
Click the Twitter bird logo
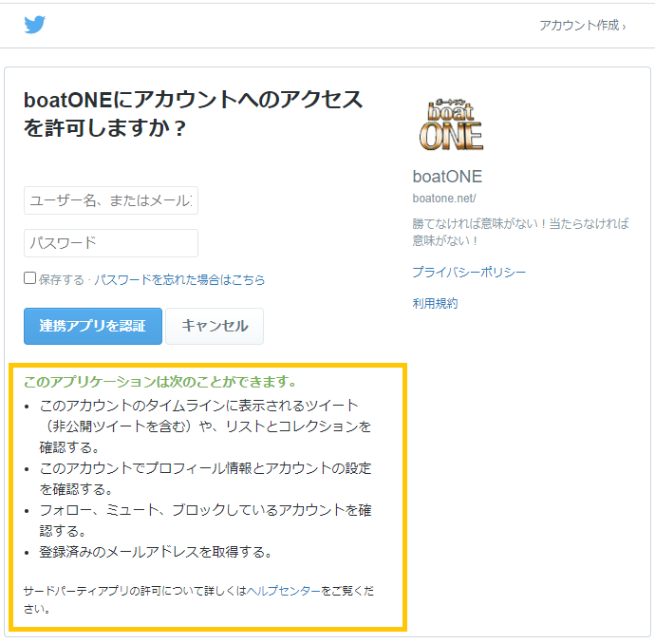(35, 25)
